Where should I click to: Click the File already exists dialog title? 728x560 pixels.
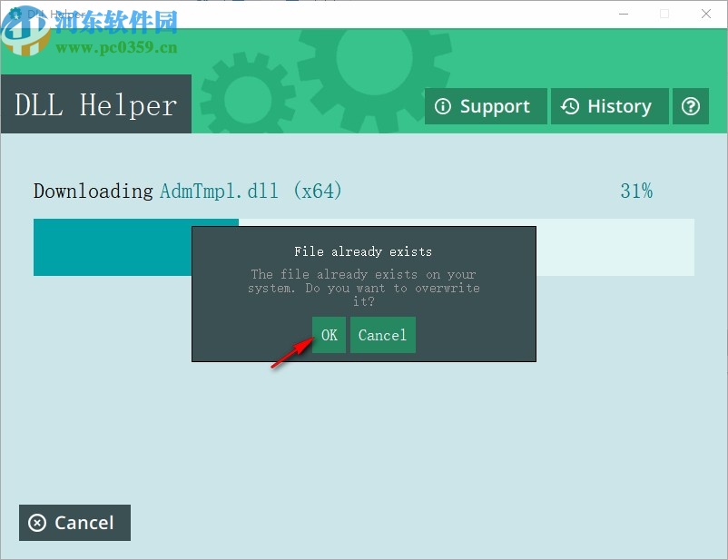click(x=363, y=251)
